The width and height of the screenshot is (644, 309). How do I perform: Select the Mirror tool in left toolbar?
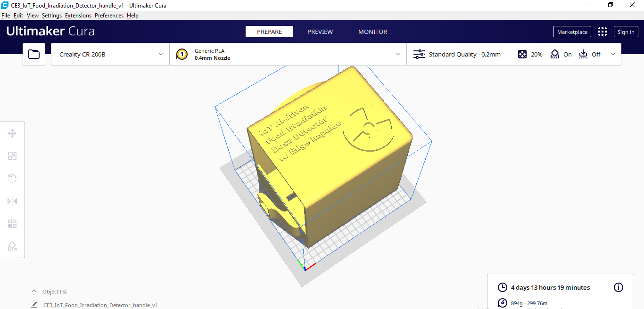pos(12,201)
